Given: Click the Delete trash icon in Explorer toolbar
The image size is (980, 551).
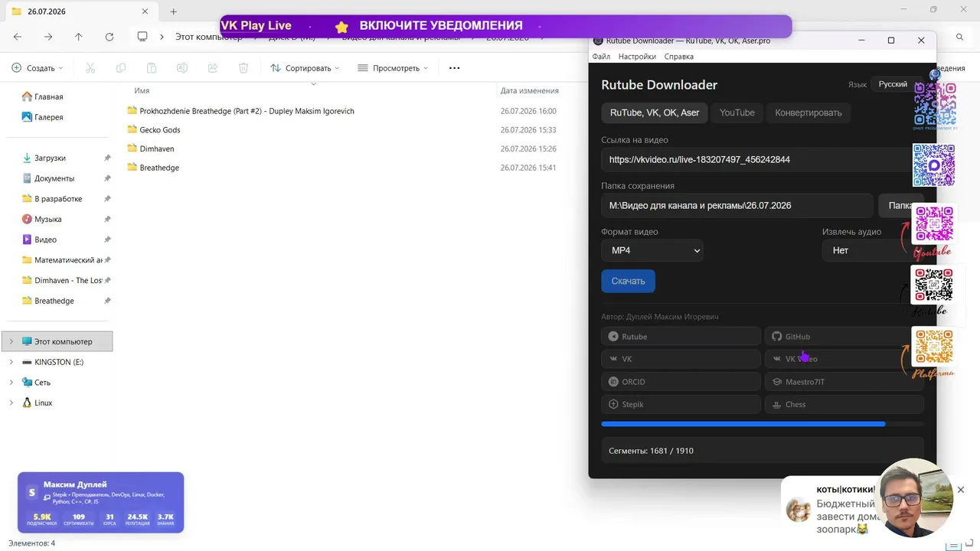Looking at the screenshot, I should click(243, 68).
